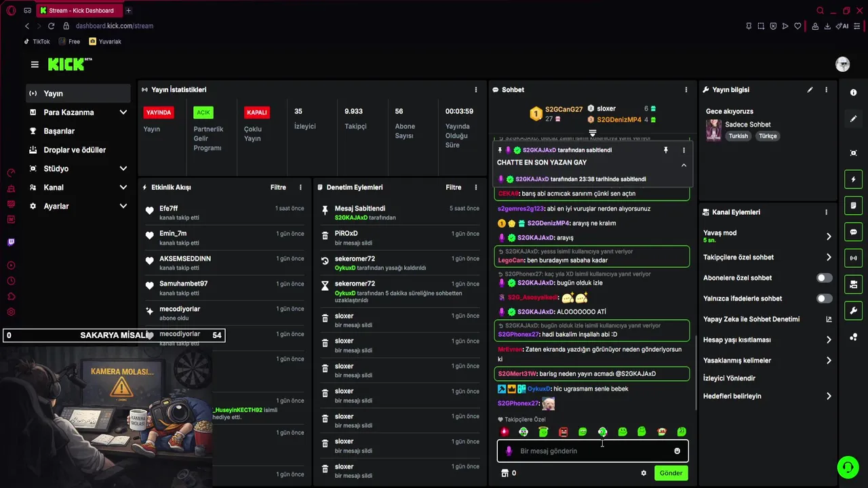Toggle the camera panel in right rail

click(853, 284)
